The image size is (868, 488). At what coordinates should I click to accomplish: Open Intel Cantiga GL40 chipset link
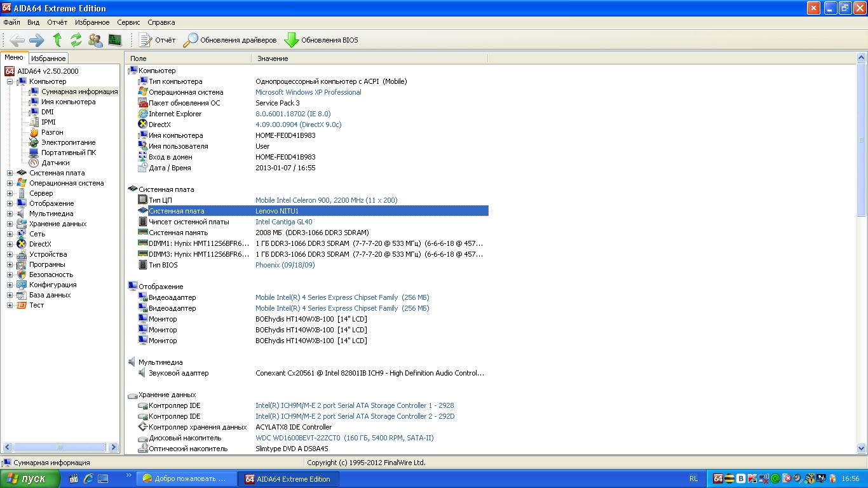(x=284, y=222)
